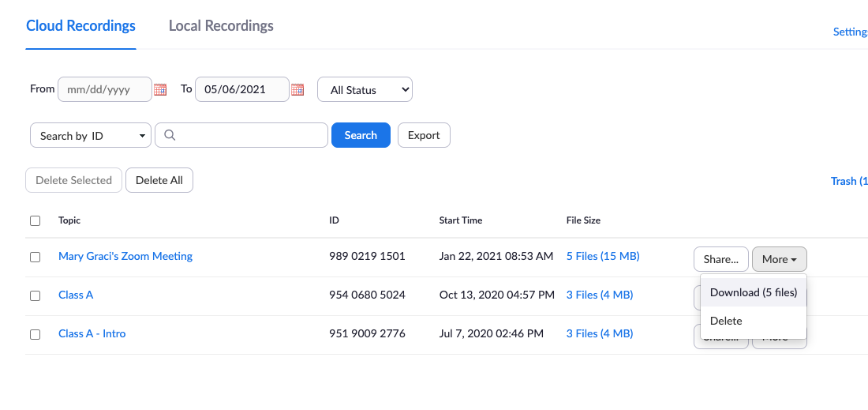Choose Download (5 files) from menu
The image size is (868, 410).
coord(753,292)
